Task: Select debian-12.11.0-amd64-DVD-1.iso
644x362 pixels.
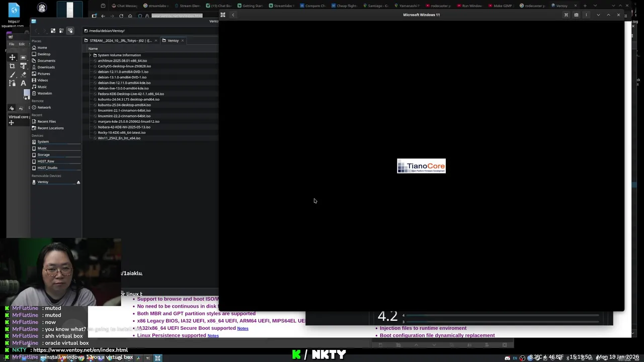Action: click(x=123, y=72)
